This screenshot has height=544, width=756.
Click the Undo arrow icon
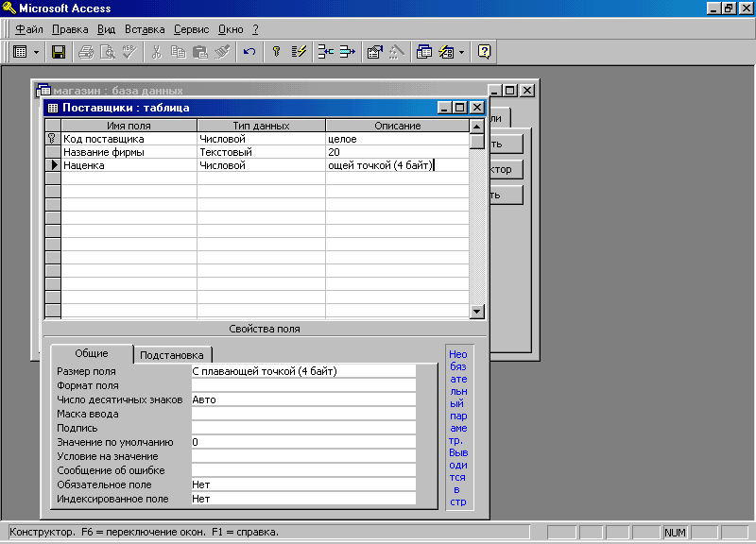[x=249, y=52]
